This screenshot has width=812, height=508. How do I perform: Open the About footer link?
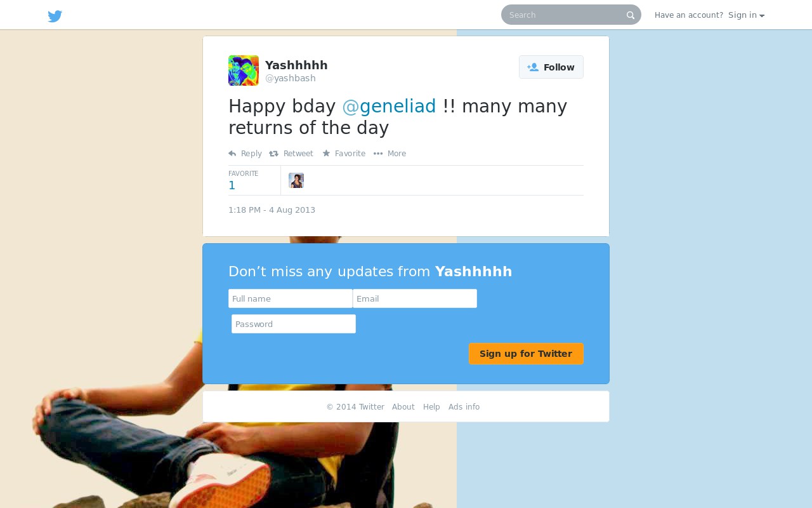[x=403, y=407]
